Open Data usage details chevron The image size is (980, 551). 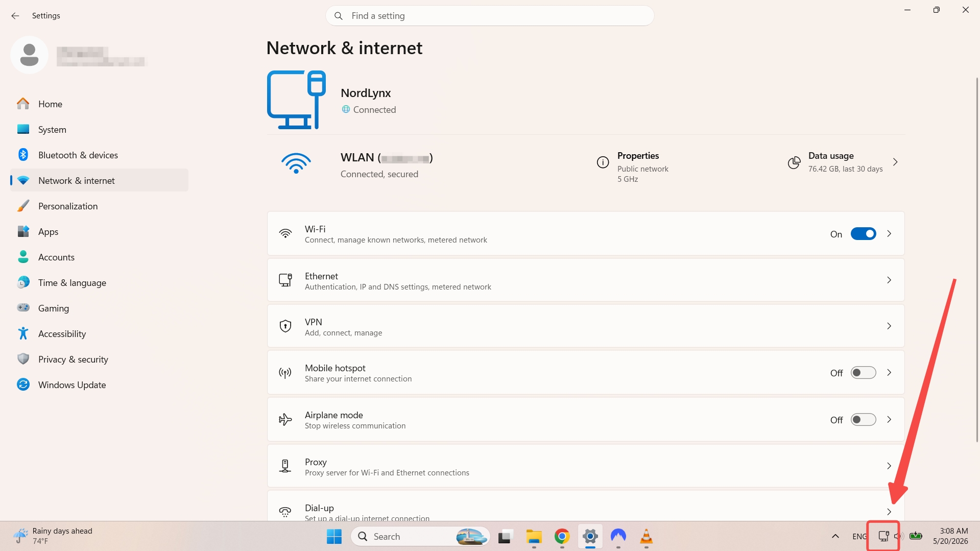(895, 162)
